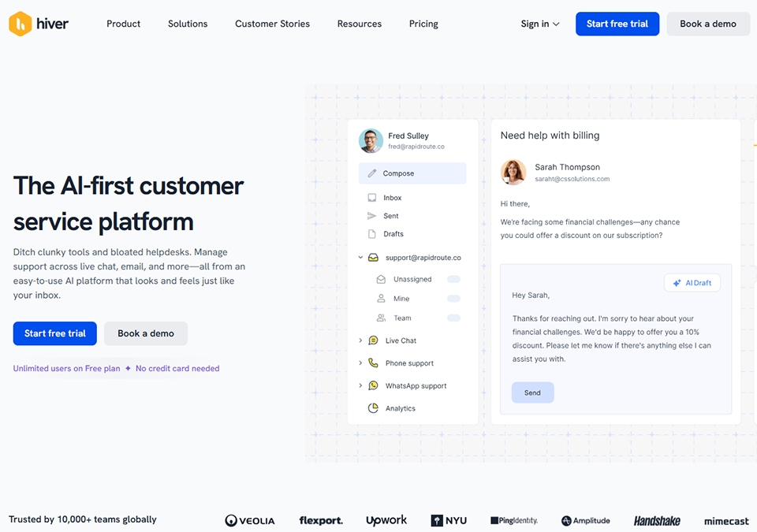The height and width of the screenshot is (532, 757).
Task: Click the Sent paper plane icon
Action: click(x=371, y=216)
